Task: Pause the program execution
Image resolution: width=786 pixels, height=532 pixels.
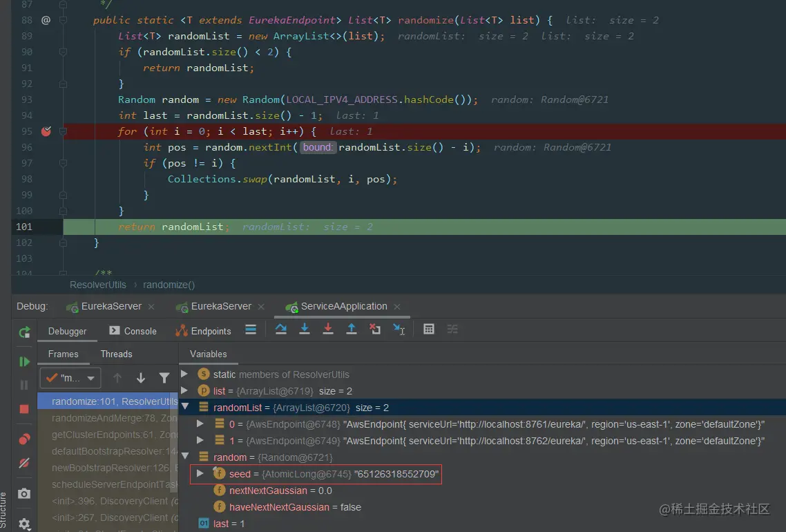Action: (24, 385)
